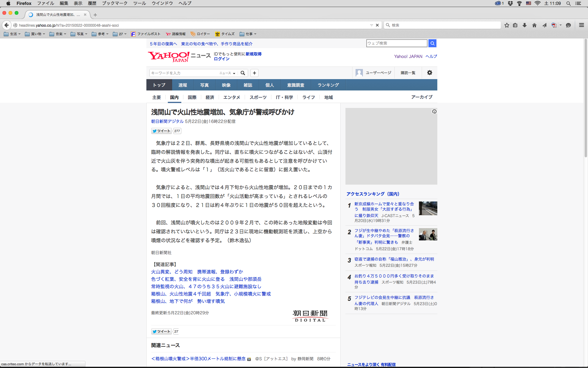The width and height of the screenshot is (588, 368).
Task: Open the URL bar history dropdown arrow
Action: pyautogui.click(x=371, y=25)
